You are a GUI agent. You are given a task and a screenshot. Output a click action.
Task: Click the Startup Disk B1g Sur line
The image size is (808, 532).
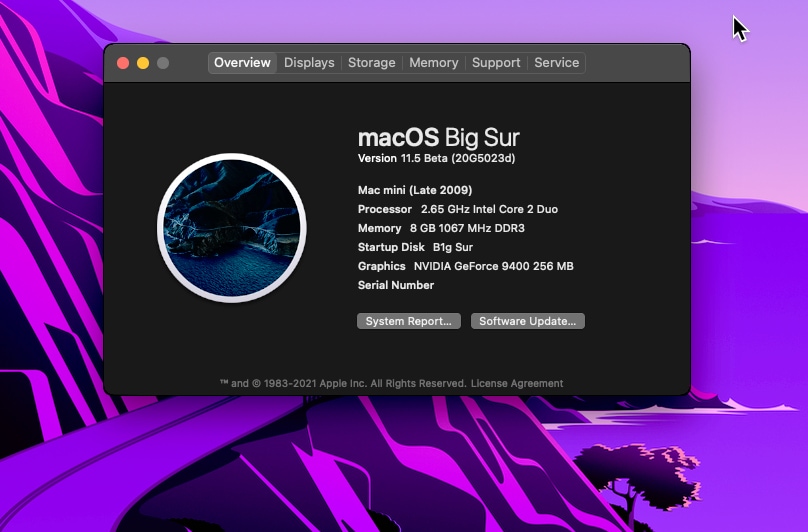pos(415,247)
